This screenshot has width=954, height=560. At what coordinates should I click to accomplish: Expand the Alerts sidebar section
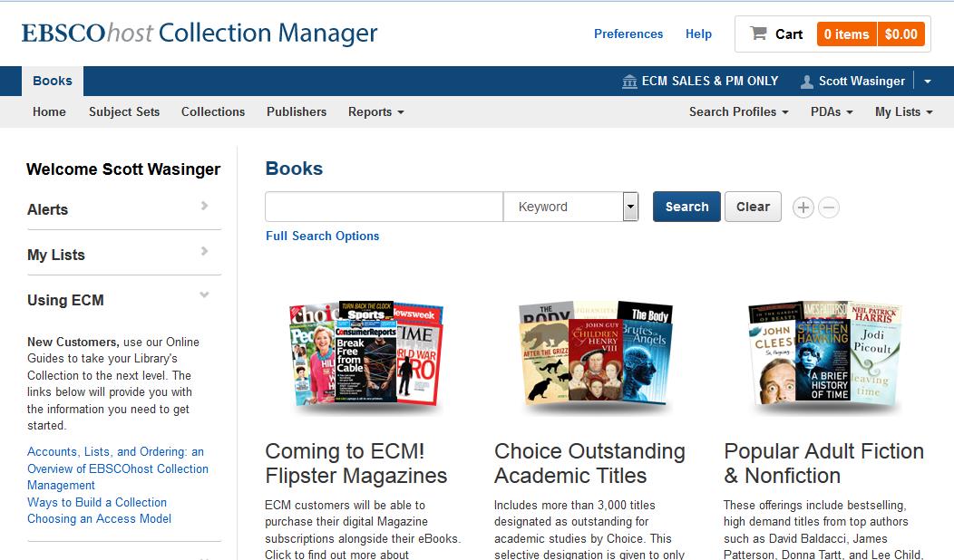123,209
